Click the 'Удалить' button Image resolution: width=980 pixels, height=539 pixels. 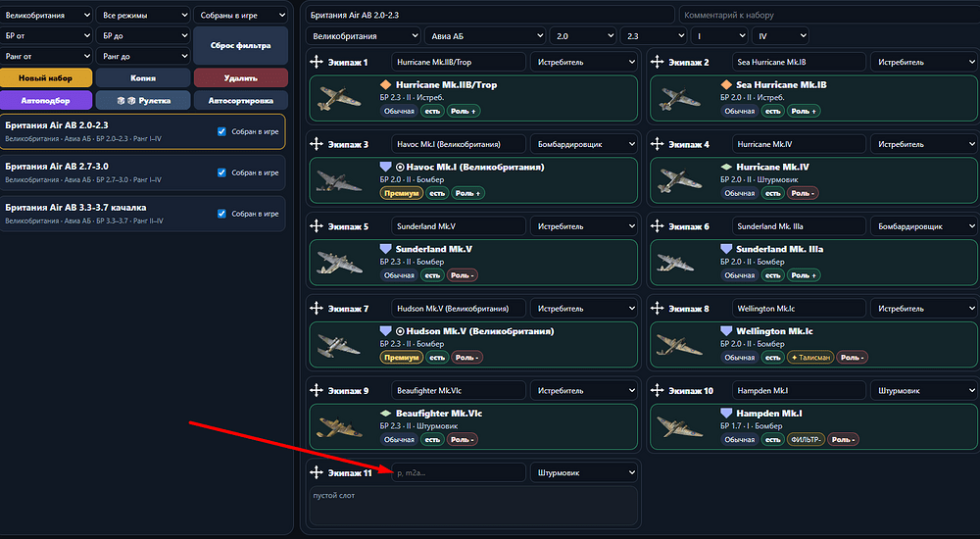(x=241, y=78)
